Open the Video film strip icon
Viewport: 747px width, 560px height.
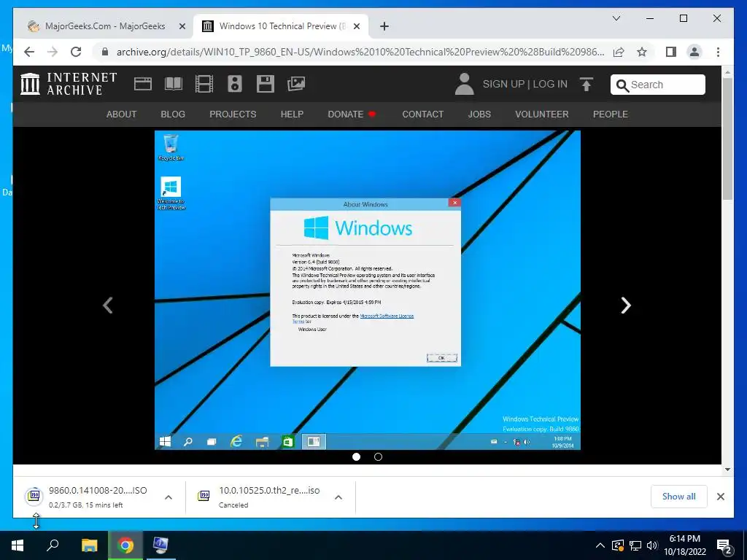(204, 84)
